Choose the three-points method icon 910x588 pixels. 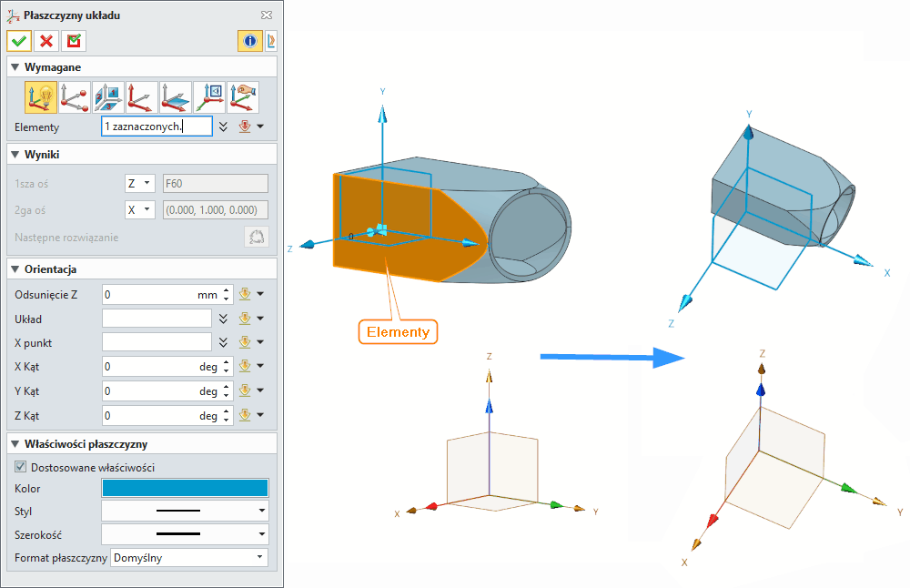75,97
